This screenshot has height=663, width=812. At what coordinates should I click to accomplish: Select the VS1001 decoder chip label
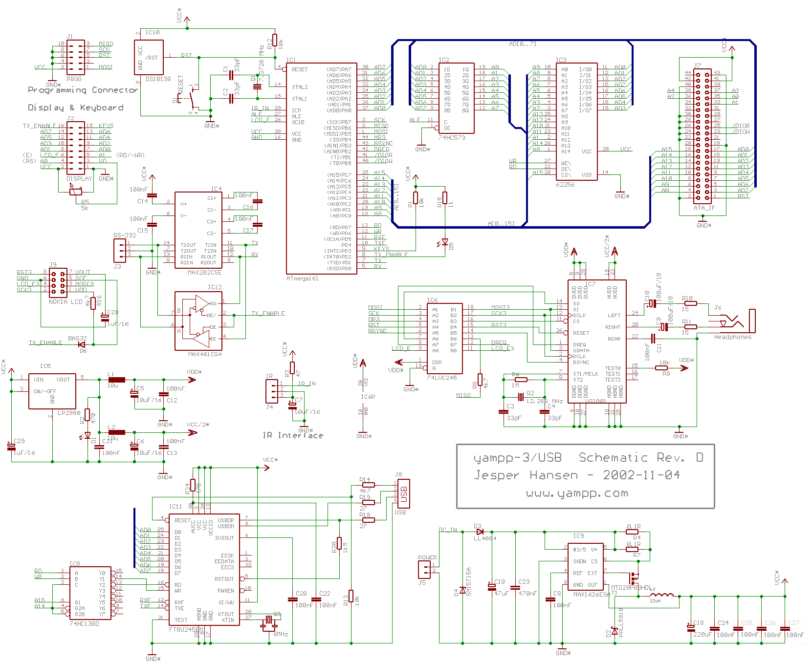595,401
